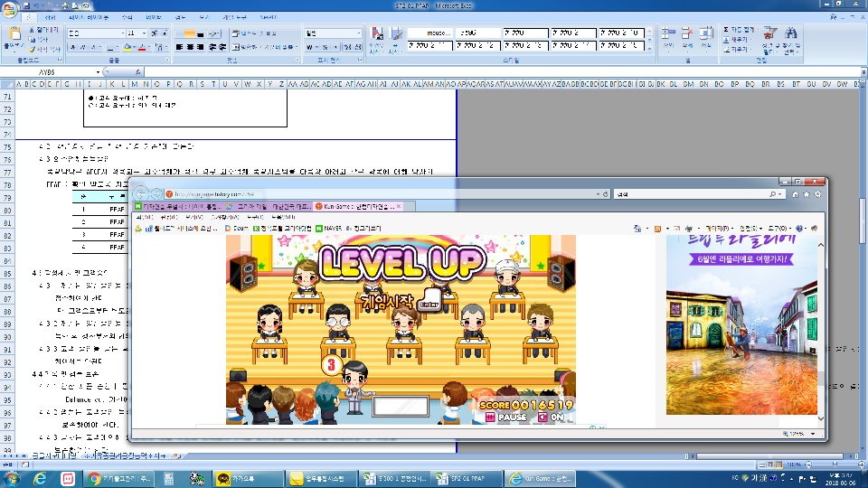Open the last Excel ribbon tab
The image size is (868, 488).
[268, 18]
